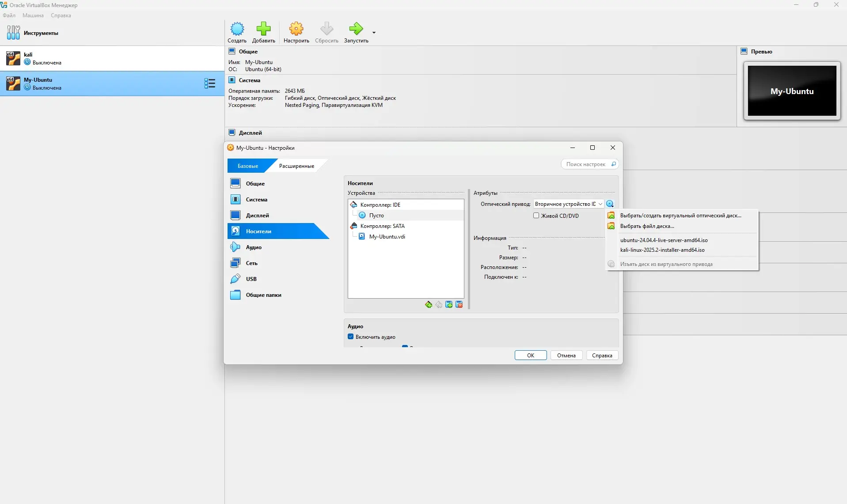
Task: Open USB settings category
Action: tap(278, 279)
